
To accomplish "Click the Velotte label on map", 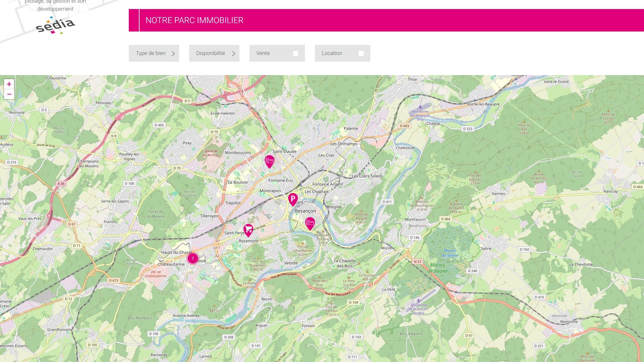I will click(x=291, y=263).
